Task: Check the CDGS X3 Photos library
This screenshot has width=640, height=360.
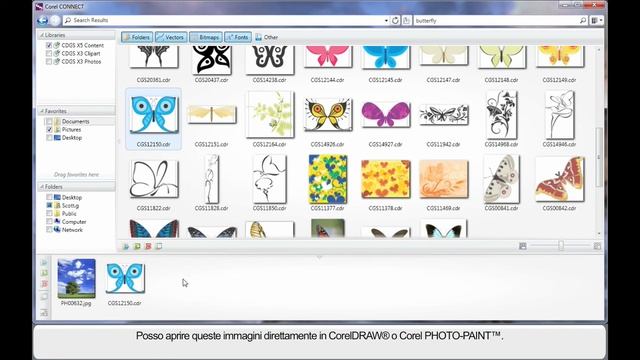Action: 49,62
